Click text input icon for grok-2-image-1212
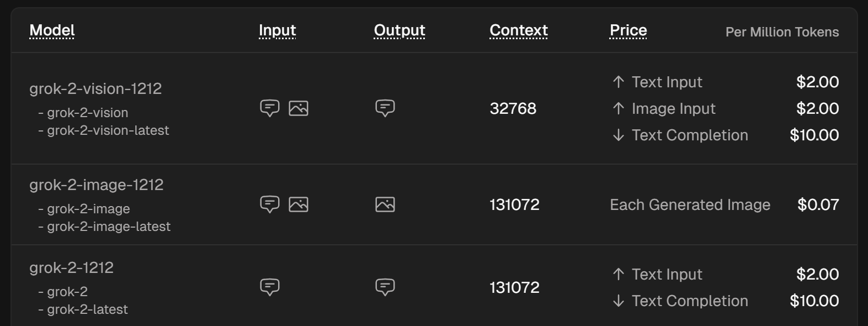Image resolution: width=868 pixels, height=326 pixels. tap(270, 204)
